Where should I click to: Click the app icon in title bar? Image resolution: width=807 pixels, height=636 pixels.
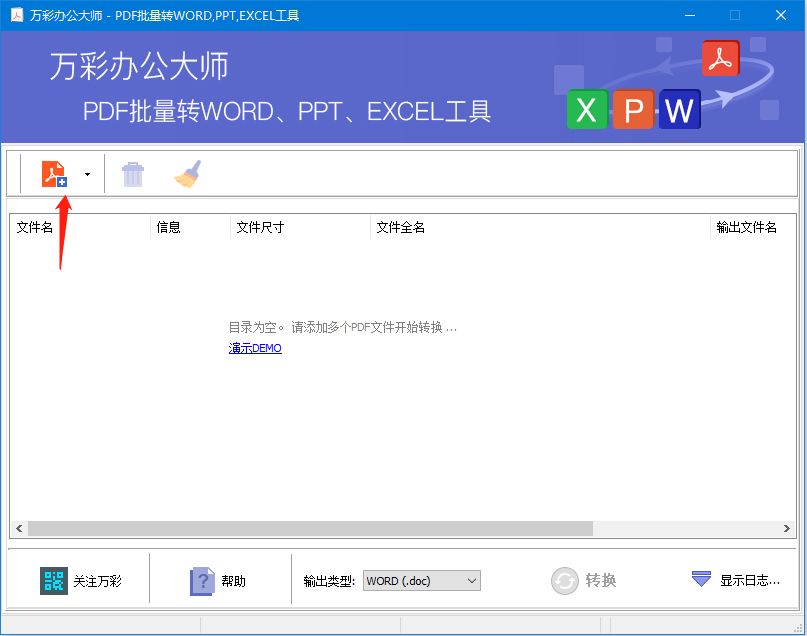tap(17, 15)
